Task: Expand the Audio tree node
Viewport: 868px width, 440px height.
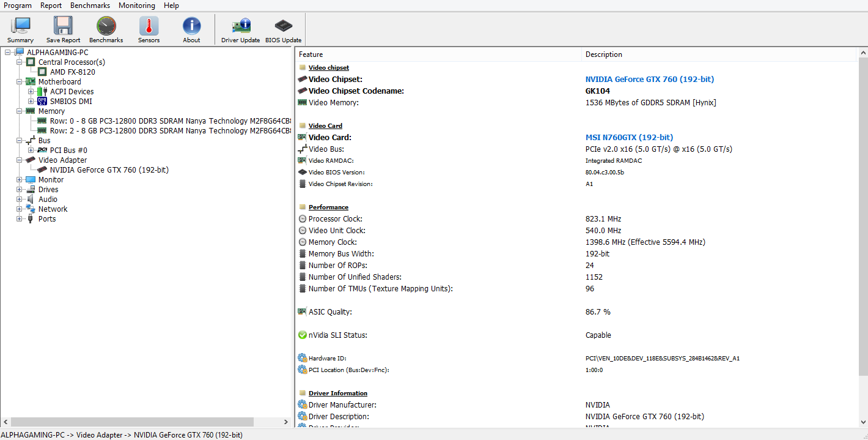Action: pos(20,199)
